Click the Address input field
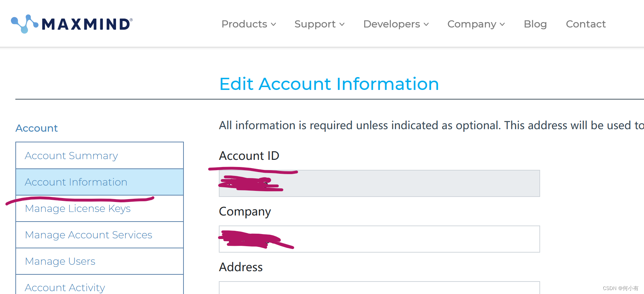Viewport: 644px width, 294px height. point(379,288)
